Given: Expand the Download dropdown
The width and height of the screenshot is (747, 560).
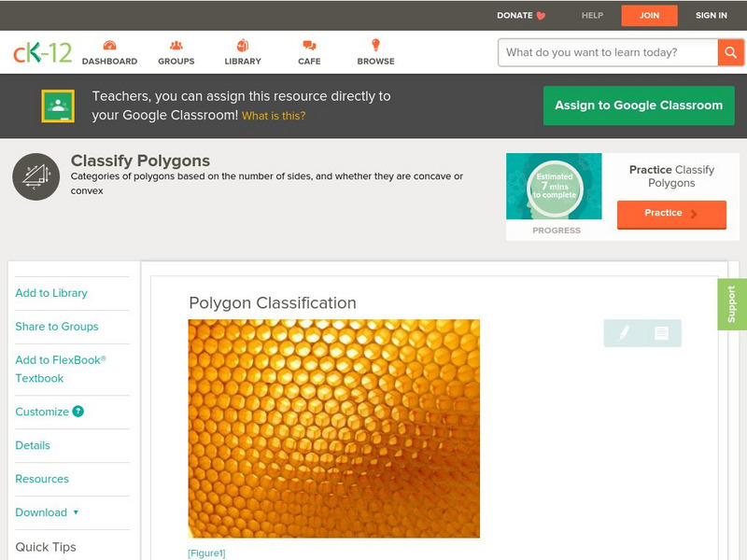Looking at the screenshot, I should point(47,512).
